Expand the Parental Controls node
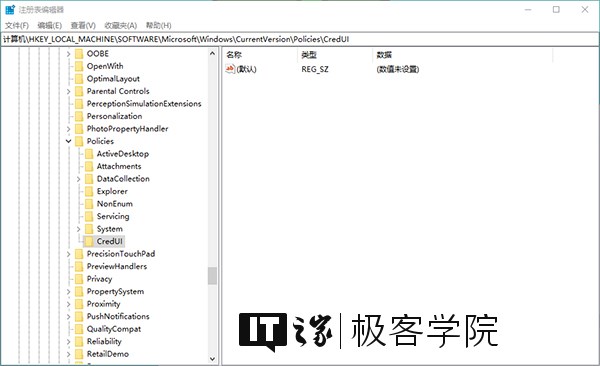 click(68, 92)
